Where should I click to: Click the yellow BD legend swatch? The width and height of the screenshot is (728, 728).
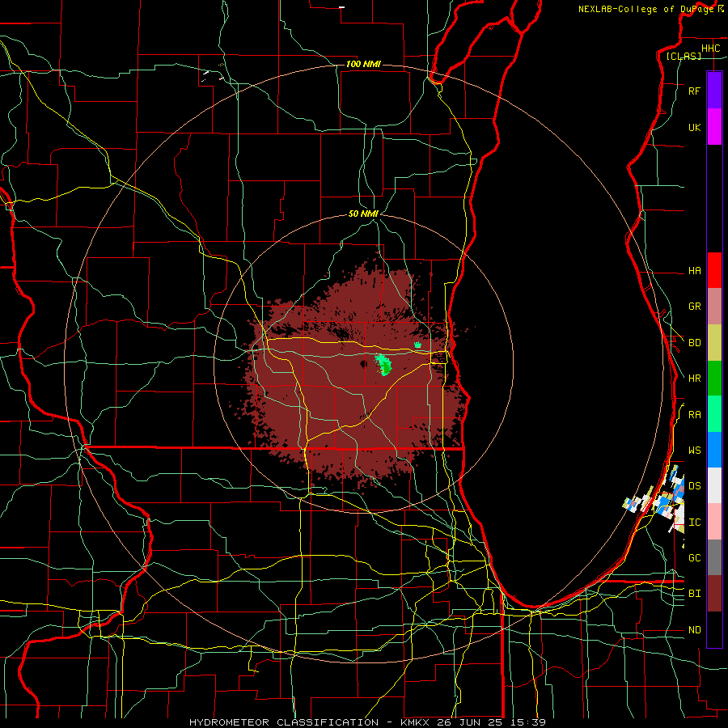714,342
